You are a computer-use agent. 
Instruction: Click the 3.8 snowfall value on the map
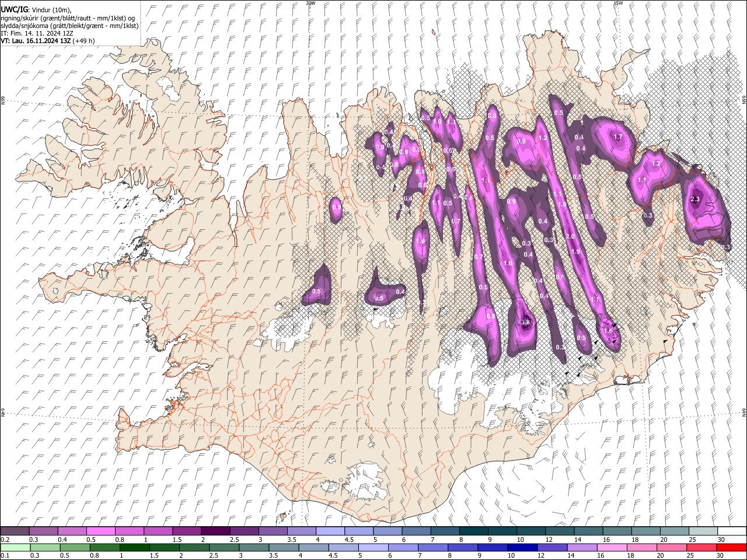click(x=525, y=322)
